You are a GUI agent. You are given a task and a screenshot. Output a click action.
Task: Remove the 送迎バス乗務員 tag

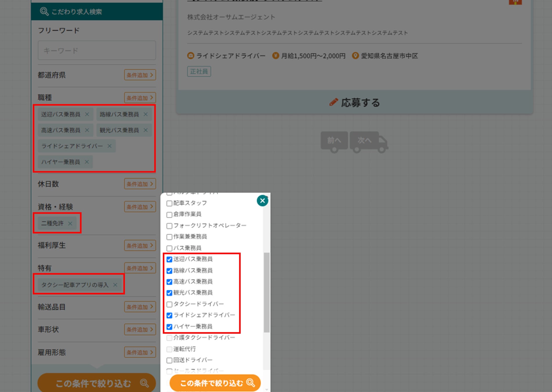pyautogui.click(x=87, y=114)
